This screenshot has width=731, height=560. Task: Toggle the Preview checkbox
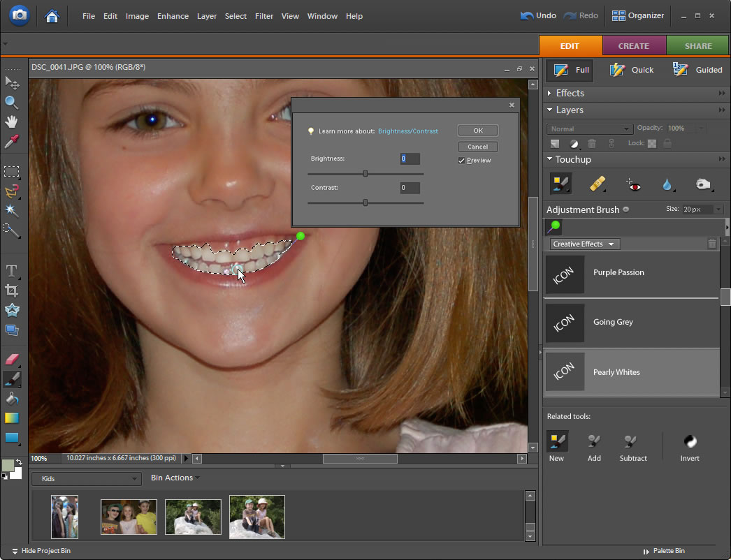tap(461, 161)
